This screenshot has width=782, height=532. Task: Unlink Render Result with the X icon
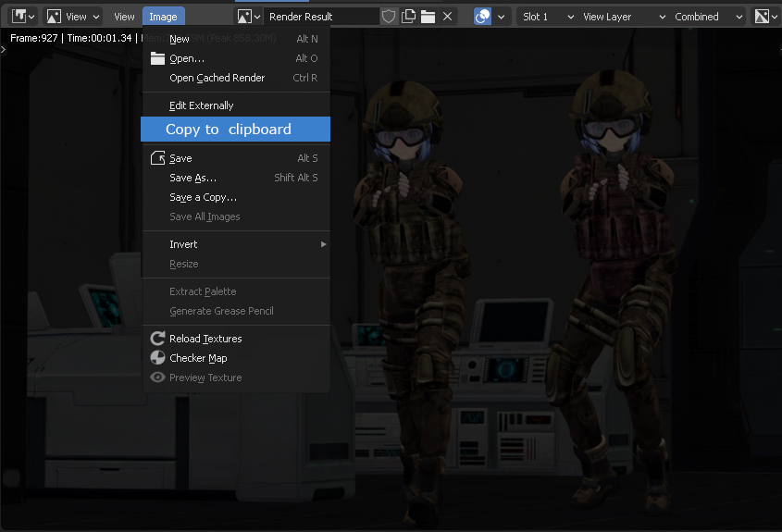pyautogui.click(x=448, y=17)
